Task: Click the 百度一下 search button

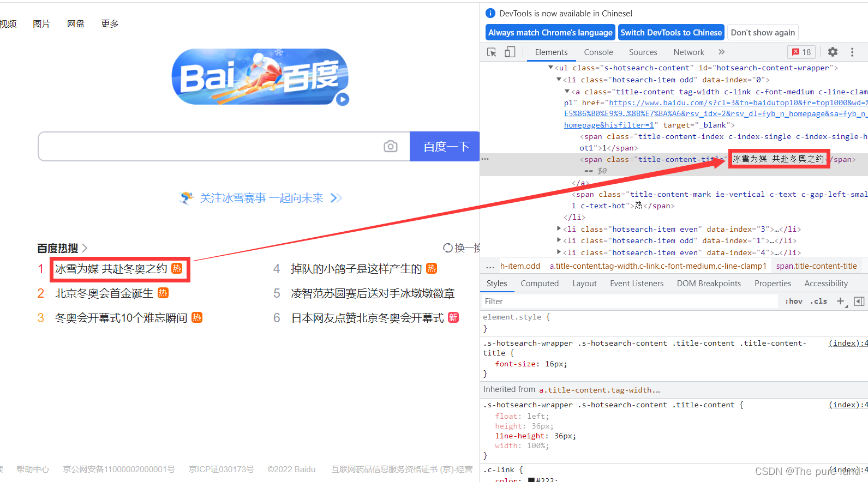Action: click(x=446, y=146)
